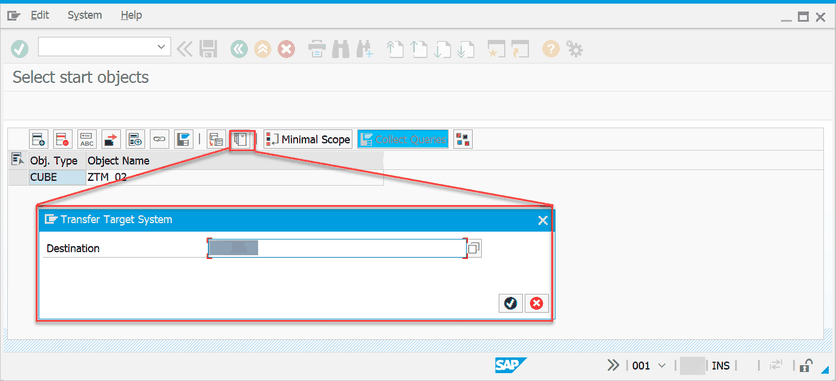This screenshot has height=381, width=836.
Task: Click the Delete Row icon in table toolbar
Action: point(63,140)
